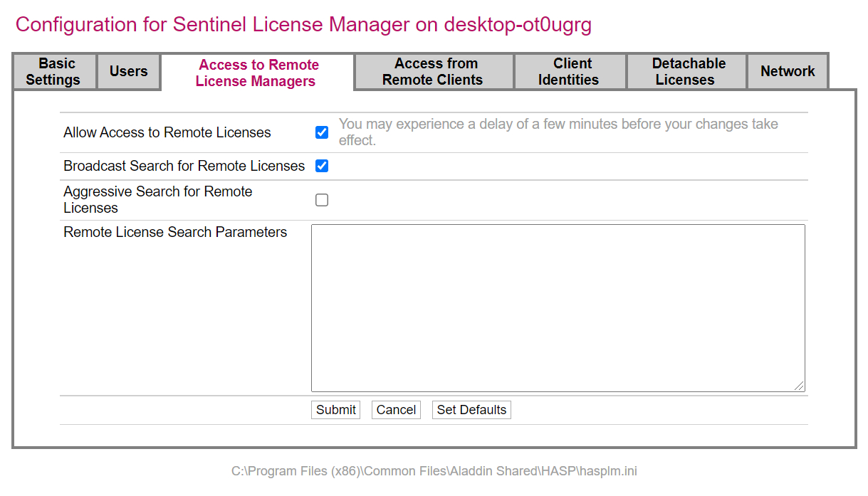Click the Submit button
Screen dimensions: 868x496
pyautogui.click(x=335, y=410)
